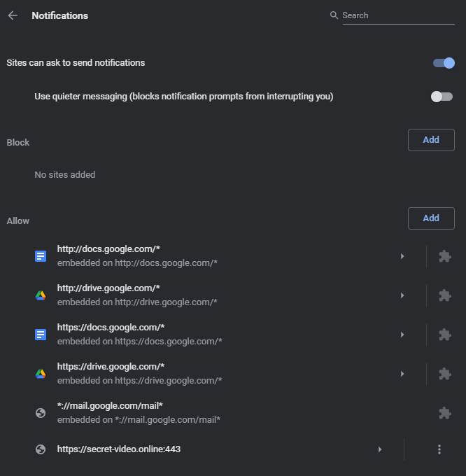Viewport: 466px width, 476px height.
Task: Click extension puzzle icon for mail.google.com
Action: click(444, 413)
